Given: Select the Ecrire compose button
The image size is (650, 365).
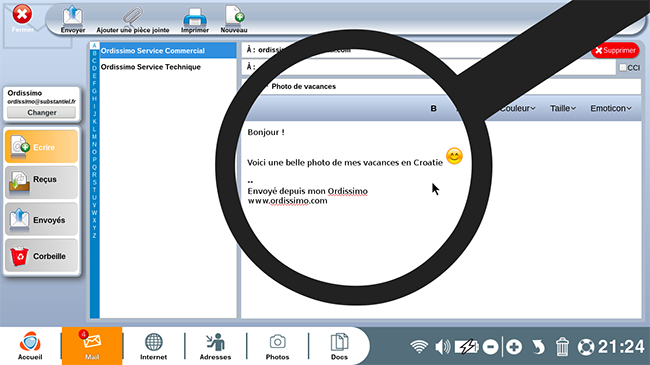Looking at the screenshot, I should point(41,146).
